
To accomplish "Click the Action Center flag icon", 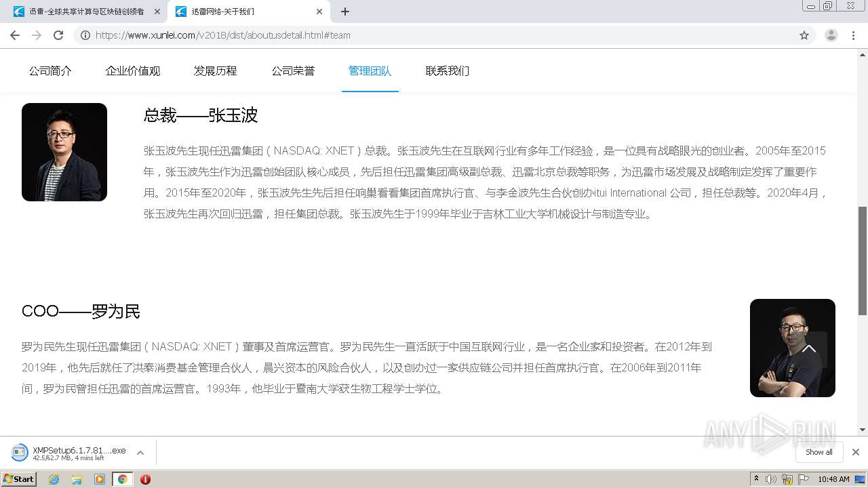I will pos(803,479).
